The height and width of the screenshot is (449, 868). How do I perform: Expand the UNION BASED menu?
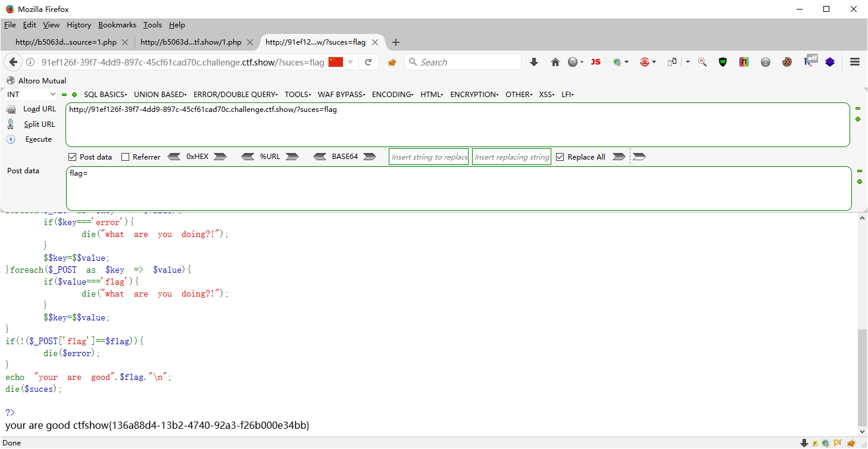pyautogui.click(x=161, y=95)
